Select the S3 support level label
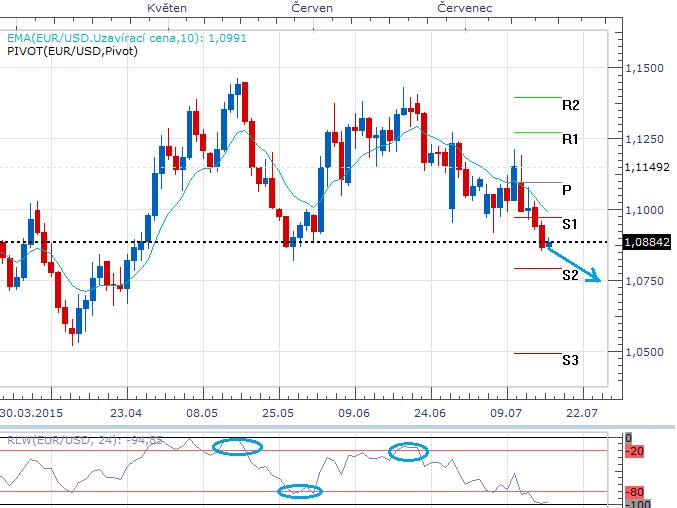Viewport: 677px width, 508px height. click(570, 360)
